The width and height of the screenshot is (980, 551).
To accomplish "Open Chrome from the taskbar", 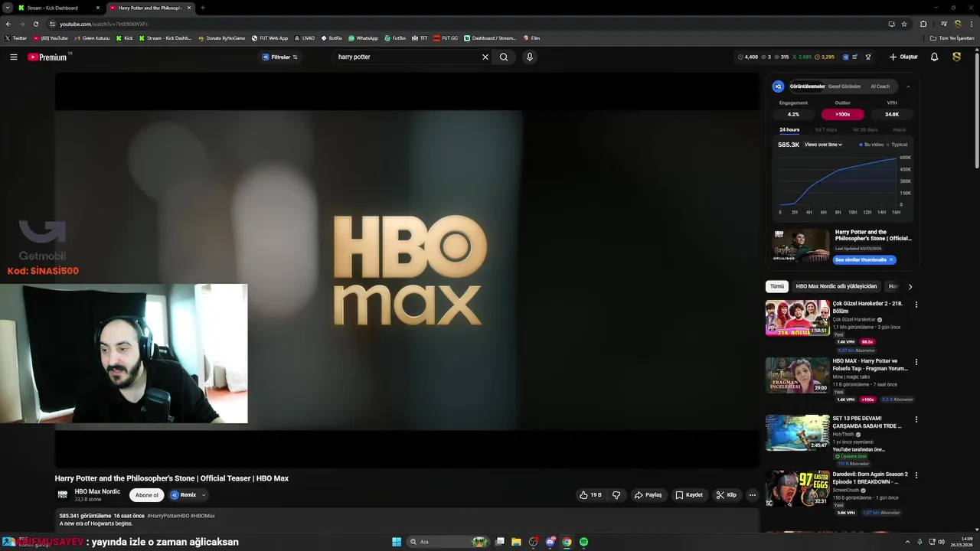I will click(567, 542).
